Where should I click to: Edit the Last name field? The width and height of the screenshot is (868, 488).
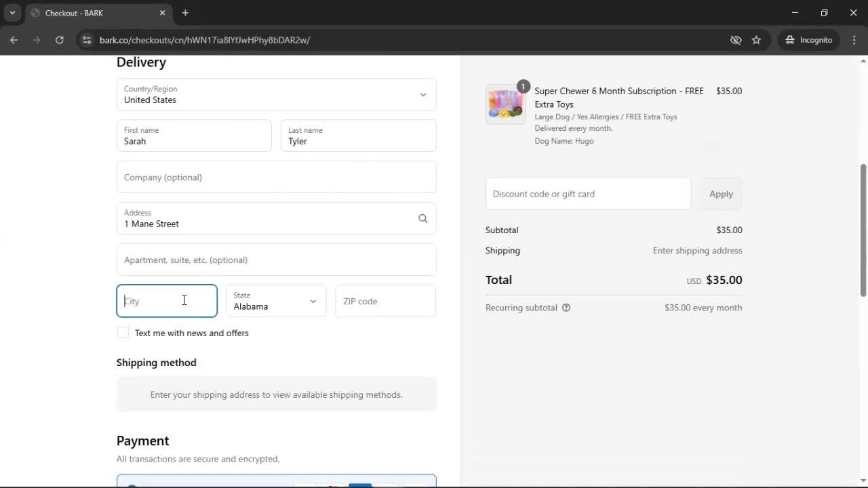pos(358,136)
